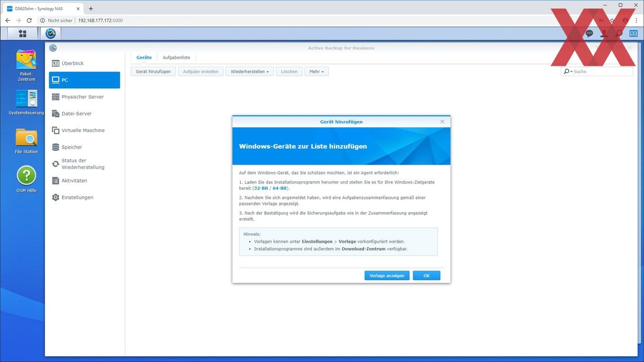The image size is (644, 362).
Task: Open Einstellungen section
Action: pyautogui.click(x=84, y=197)
